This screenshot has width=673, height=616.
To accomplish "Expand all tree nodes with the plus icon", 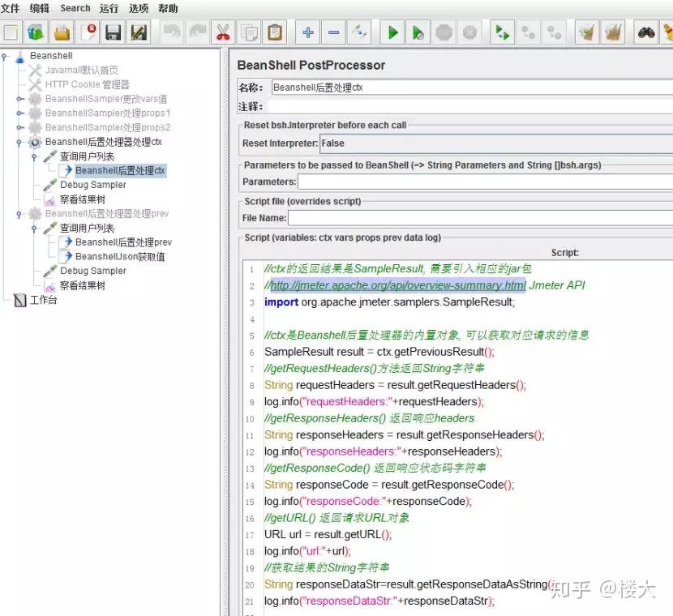I will point(307,32).
